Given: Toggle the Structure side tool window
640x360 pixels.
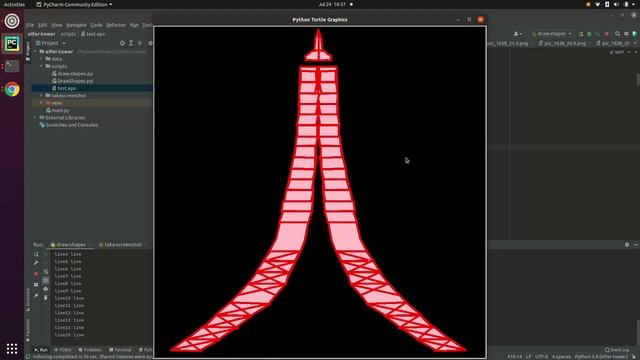Looking at the screenshot, I should click(28, 300).
